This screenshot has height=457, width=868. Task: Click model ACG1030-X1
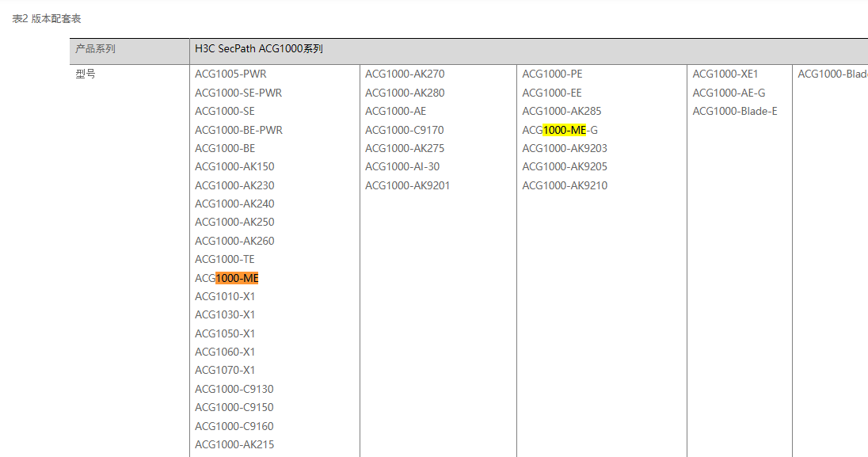pos(225,314)
